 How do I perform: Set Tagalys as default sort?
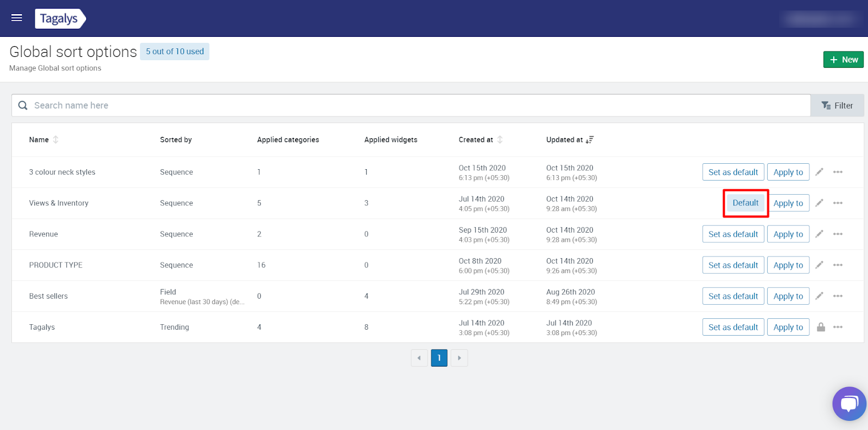pos(733,327)
